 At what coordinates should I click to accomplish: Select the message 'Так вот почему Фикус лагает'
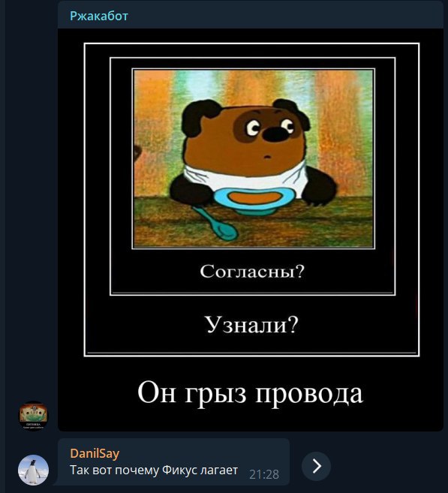(154, 470)
